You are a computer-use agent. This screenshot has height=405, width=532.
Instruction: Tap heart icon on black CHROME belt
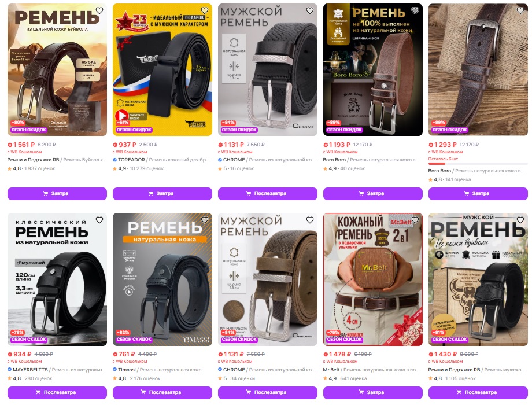click(x=310, y=10)
